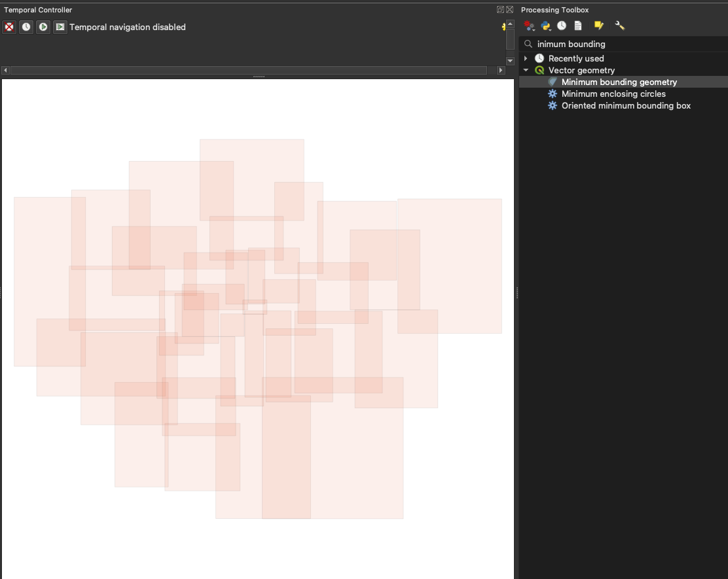Toggle edit features in-place icon

click(598, 26)
